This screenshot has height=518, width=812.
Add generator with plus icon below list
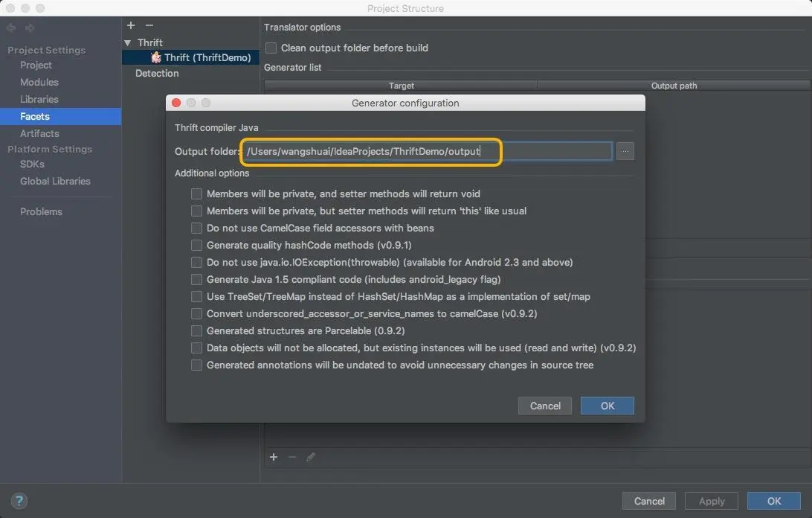(274, 457)
